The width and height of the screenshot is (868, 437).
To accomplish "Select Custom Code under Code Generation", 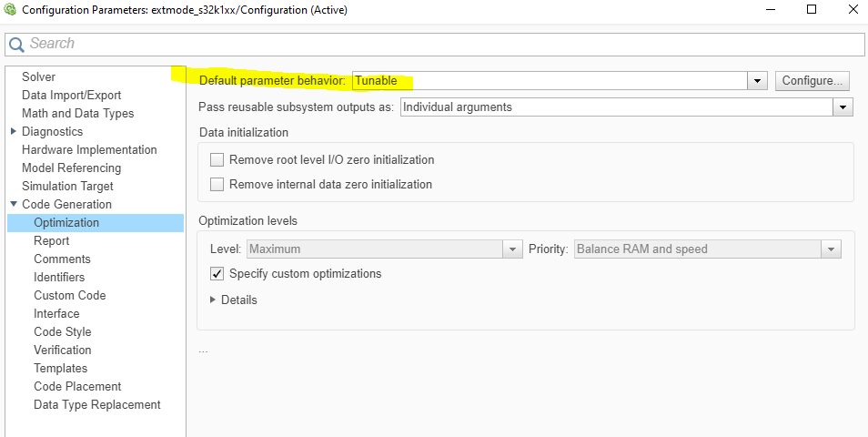I will 69,295.
